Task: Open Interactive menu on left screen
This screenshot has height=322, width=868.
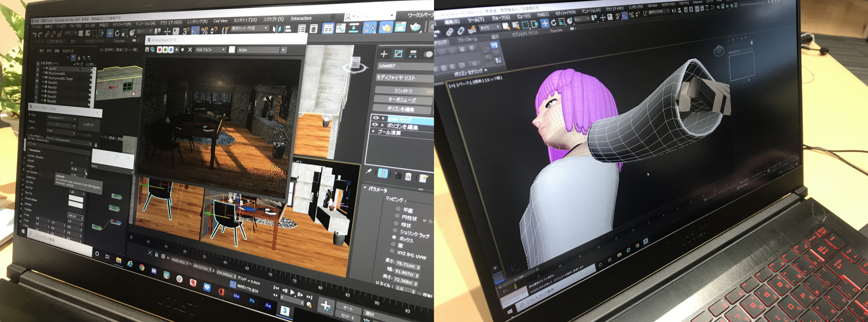Action: (x=301, y=18)
